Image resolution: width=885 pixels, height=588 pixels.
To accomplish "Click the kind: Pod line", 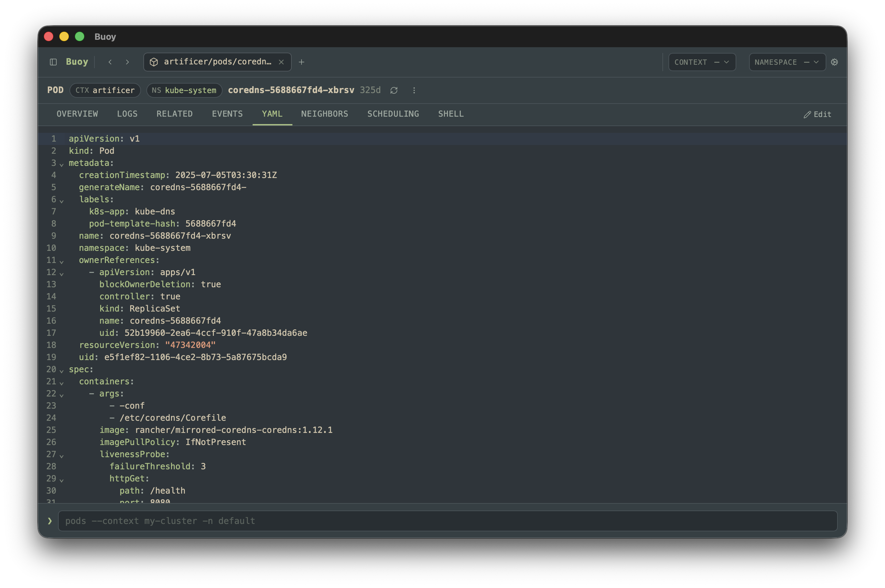I will 91,151.
